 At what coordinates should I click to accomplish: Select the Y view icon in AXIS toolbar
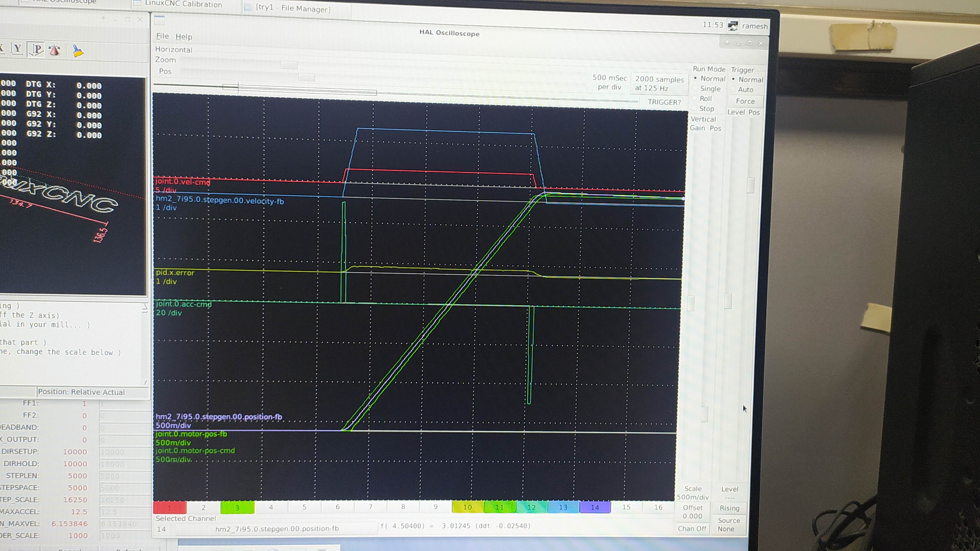(17, 49)
